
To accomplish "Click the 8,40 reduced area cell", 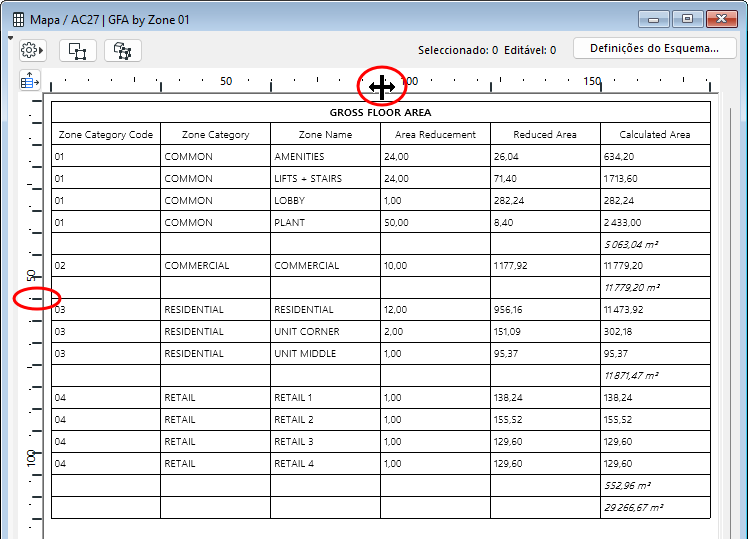I will pos(545,222).
